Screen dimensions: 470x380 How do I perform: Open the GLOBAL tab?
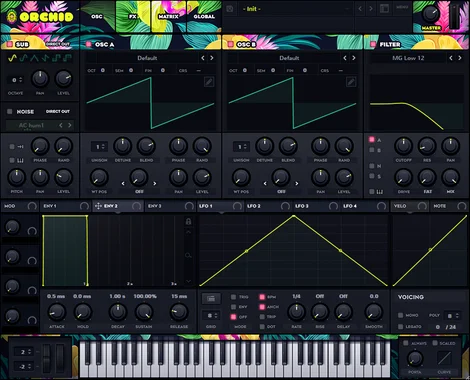[x=204, y=16]
